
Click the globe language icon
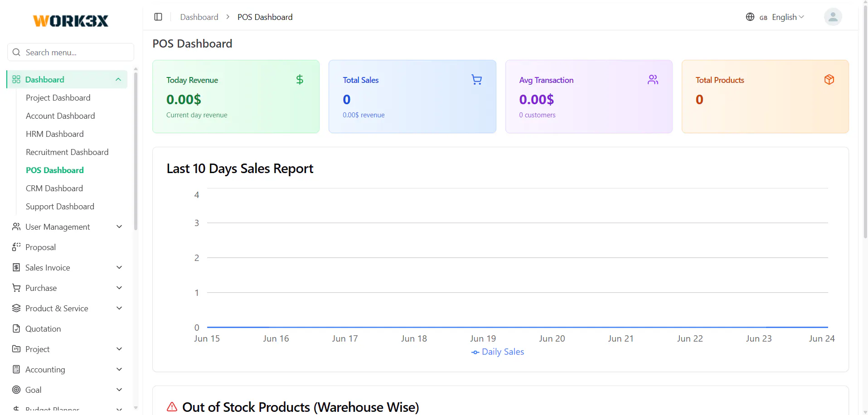[x=750, y=17]
